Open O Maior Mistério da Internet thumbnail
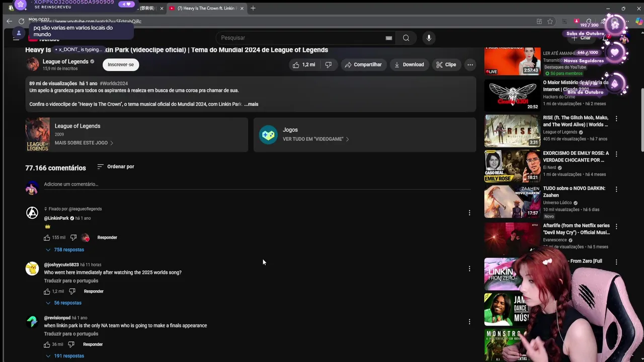The image size is (644, 362). 512,95
